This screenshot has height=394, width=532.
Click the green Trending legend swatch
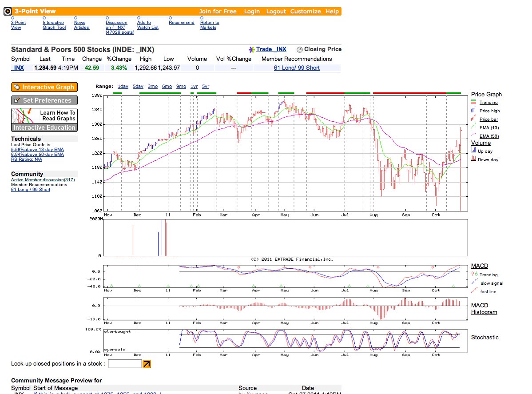(x=474, y=102)
